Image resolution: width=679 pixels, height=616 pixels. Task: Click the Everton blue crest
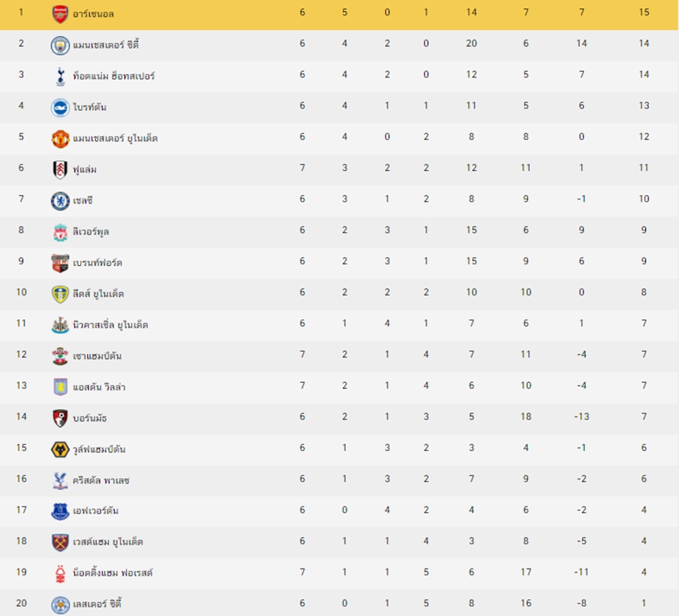[x=60, y=511]
